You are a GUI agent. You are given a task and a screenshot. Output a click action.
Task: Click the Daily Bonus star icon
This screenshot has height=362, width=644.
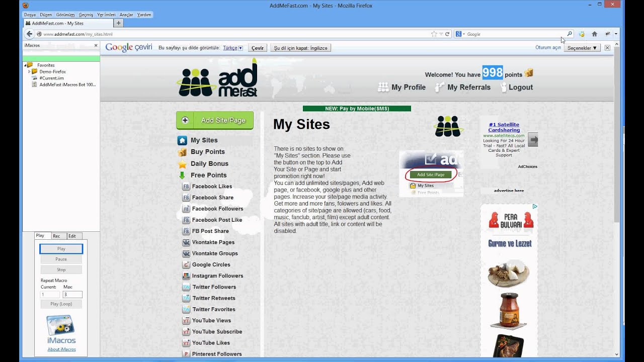[x=182, y=164]
